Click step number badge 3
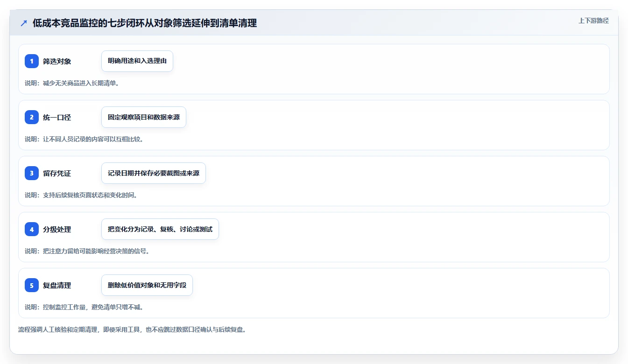The height and width of the screenshot is (364, 628). pos(32,173)
